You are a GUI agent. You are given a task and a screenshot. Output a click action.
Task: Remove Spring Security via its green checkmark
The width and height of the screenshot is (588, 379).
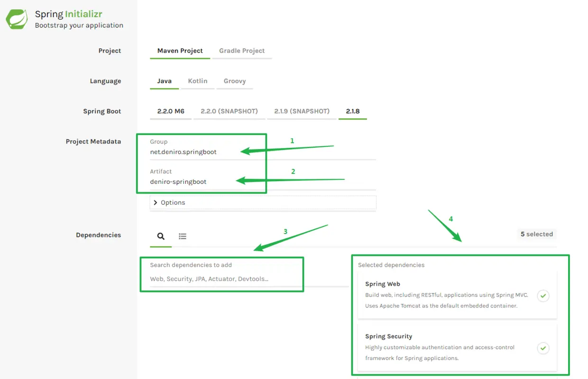pyautogui.click(x=543, y=348)
